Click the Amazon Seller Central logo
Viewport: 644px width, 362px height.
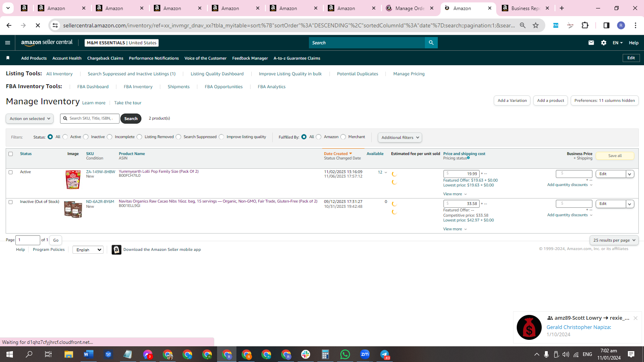point(47,43)
